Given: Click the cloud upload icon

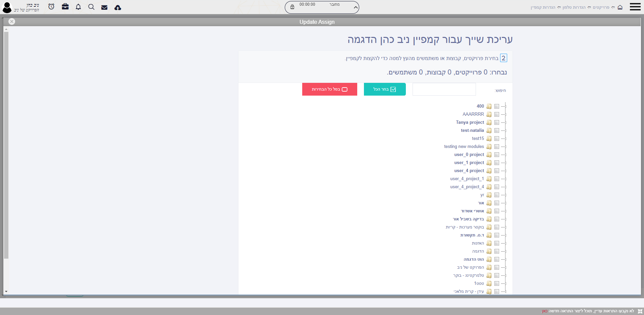Looking at the screenshot, I should (118, 7).
